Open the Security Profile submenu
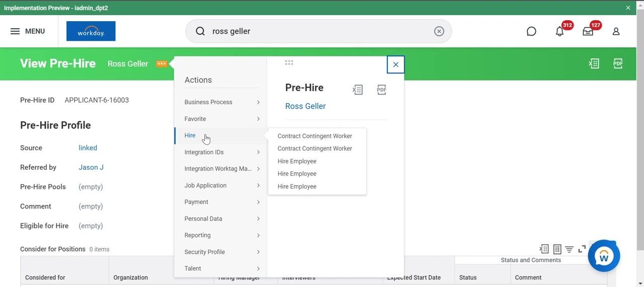This screenshot has width=644, height=287. tap(221, 252)
